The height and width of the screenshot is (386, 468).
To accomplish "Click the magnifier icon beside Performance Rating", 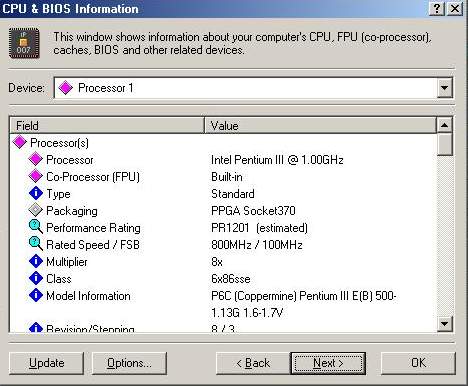I will [36, 227].
